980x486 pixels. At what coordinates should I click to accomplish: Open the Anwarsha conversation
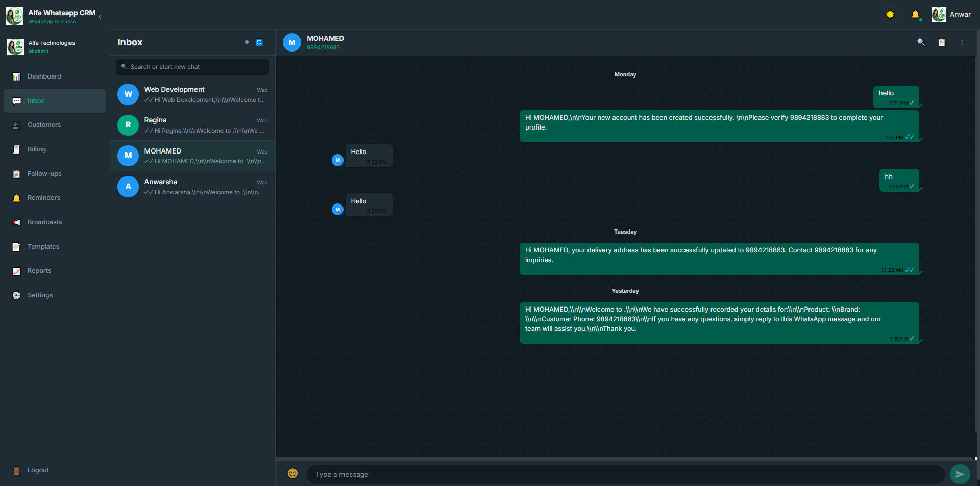192,187
